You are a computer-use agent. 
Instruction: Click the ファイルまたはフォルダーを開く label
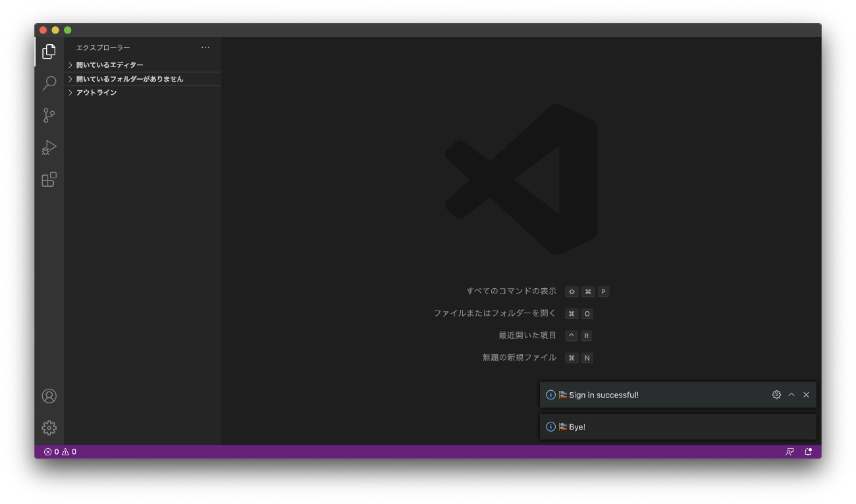[x=495, y=314]
